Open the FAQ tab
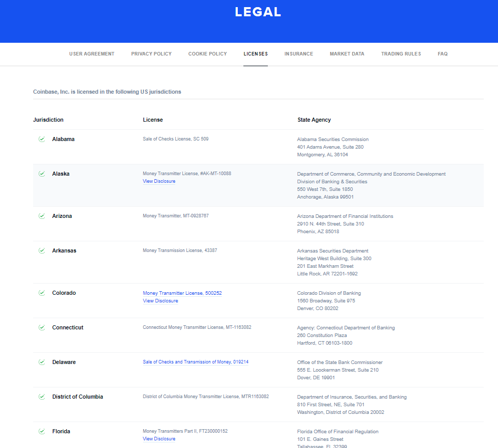498x448 pixels. (x=442, y=54)
